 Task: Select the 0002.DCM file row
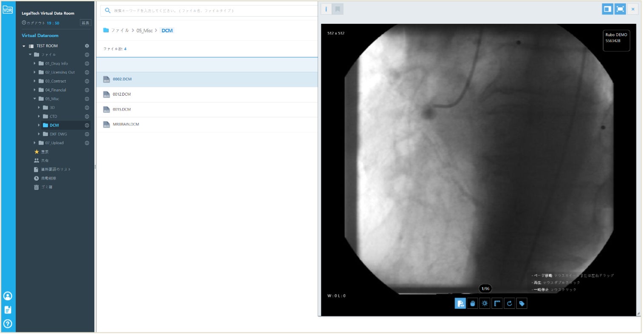tap(207, 79)
